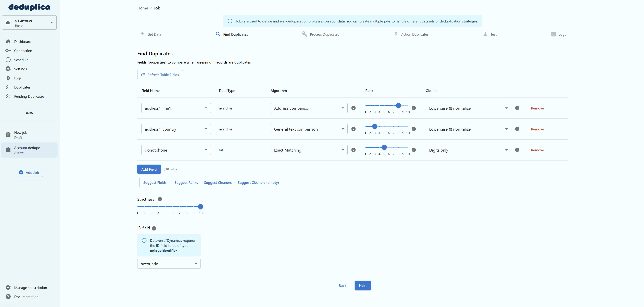Click the Add Field button
The width and height of the screenshot is (644, 307).
tap(149, 169)
